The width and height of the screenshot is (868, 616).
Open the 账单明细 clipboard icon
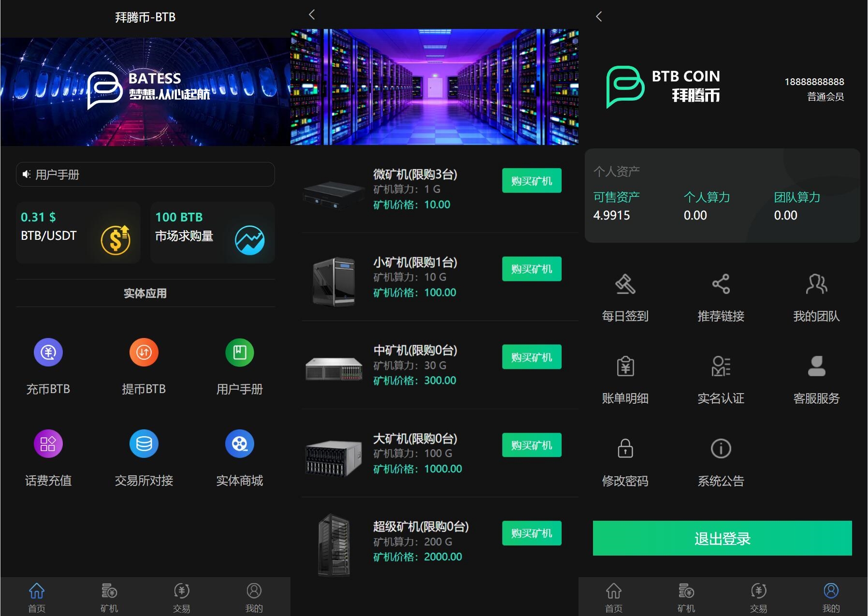click(x=625, y=366)
